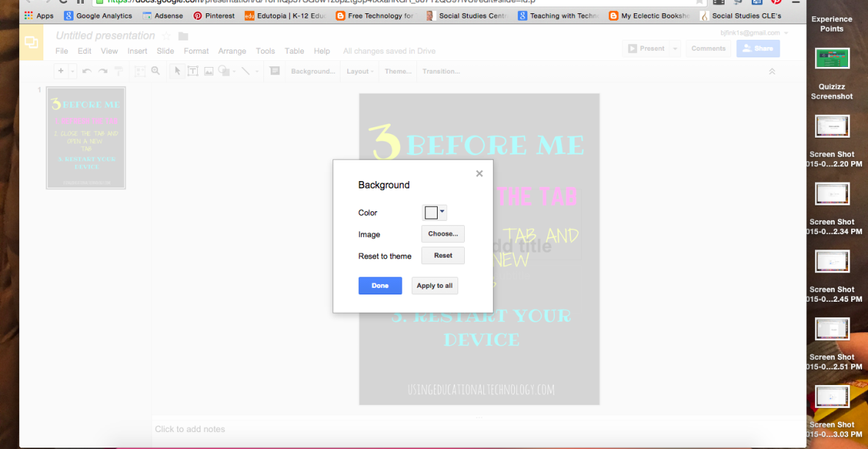The image size is (868, 449).
Task: Click the blue Share button
Action: [758, 49]
